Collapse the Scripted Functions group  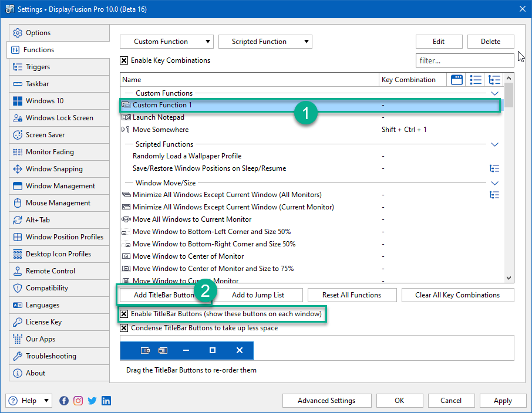(x=494, y=144)
